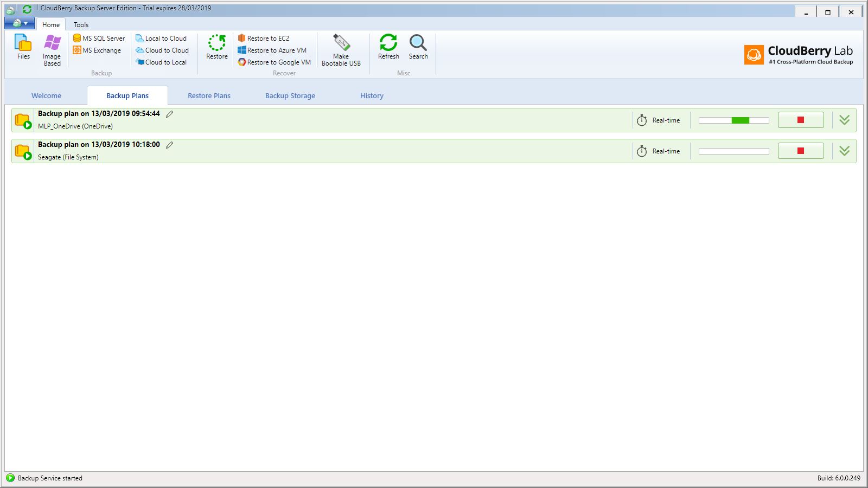868x488 pixels.
Task: Click the CloudBerry app icon in title bar
Action: [10, 9]
